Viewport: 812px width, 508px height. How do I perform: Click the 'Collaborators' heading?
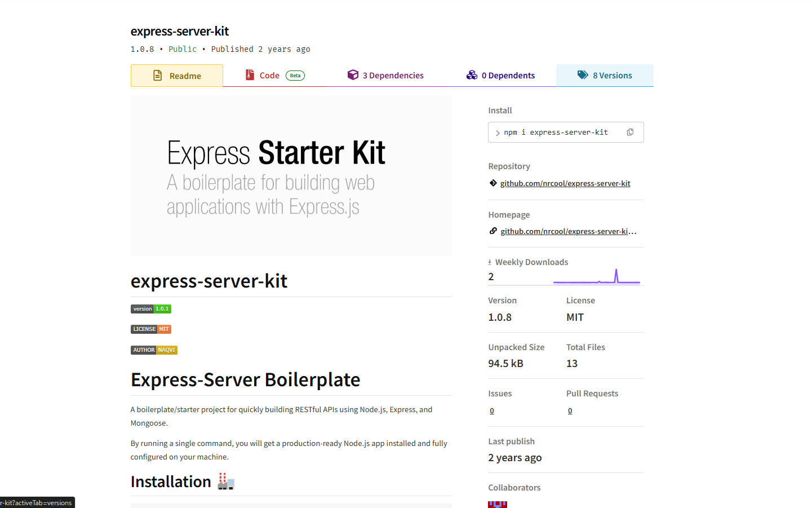tap(514, 488)
